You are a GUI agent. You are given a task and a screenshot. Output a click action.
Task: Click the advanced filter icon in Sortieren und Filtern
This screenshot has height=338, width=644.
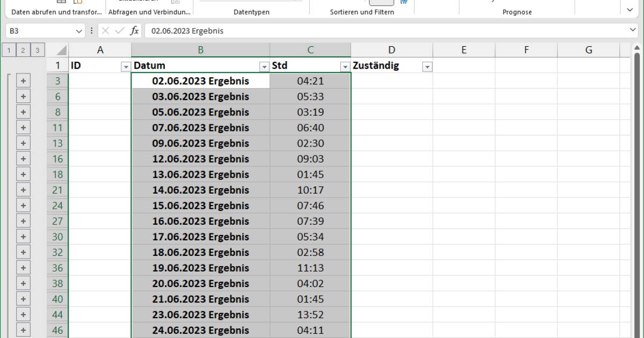coord(404,2)
